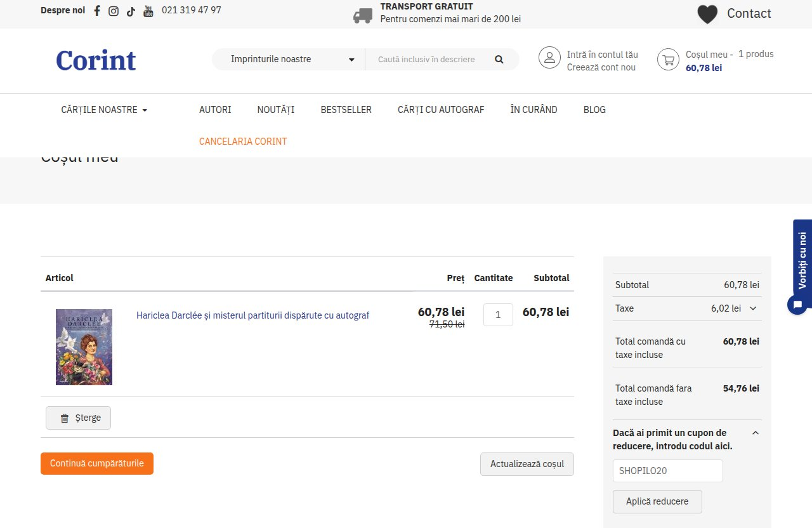This screenshot has width=812, height=528.
Task: Click the search magnifier icon
Action: pyautogui.click(x=499, y=59)
